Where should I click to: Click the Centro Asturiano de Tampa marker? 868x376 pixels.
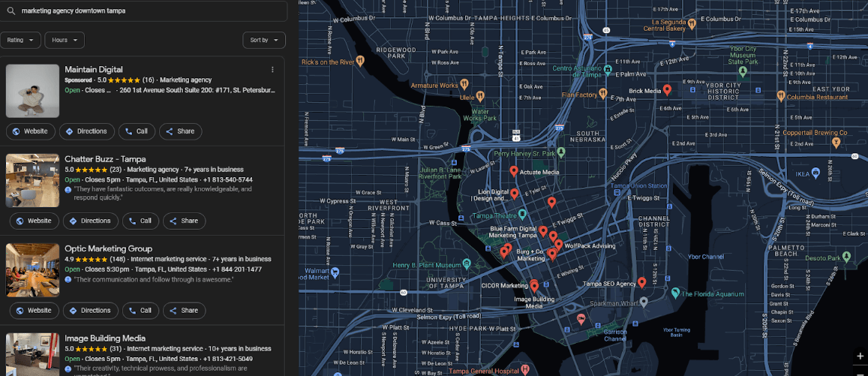coord(608,69)
